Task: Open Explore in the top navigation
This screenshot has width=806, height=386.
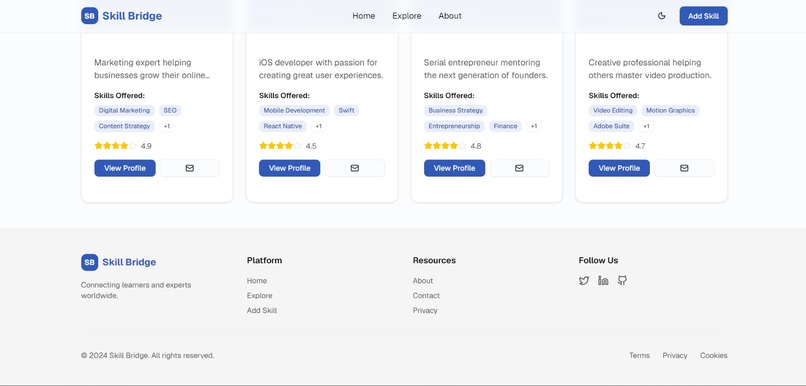Action: pos(407,16)
